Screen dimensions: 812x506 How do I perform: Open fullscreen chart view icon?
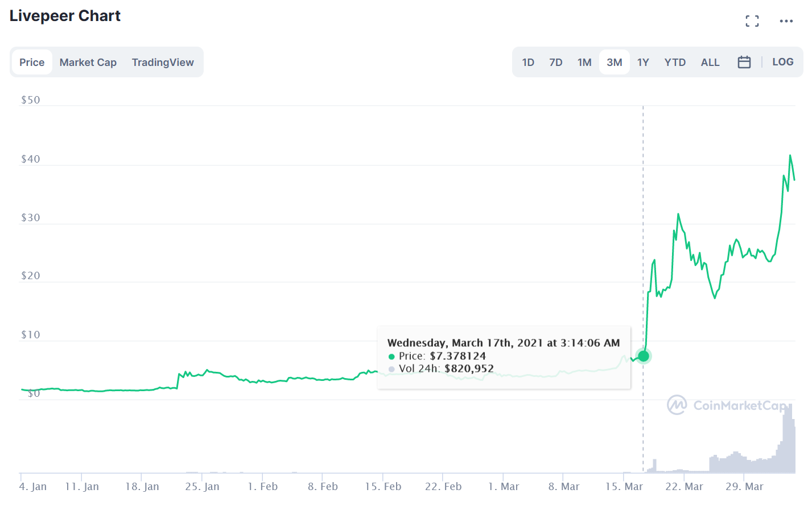point(752,21)
